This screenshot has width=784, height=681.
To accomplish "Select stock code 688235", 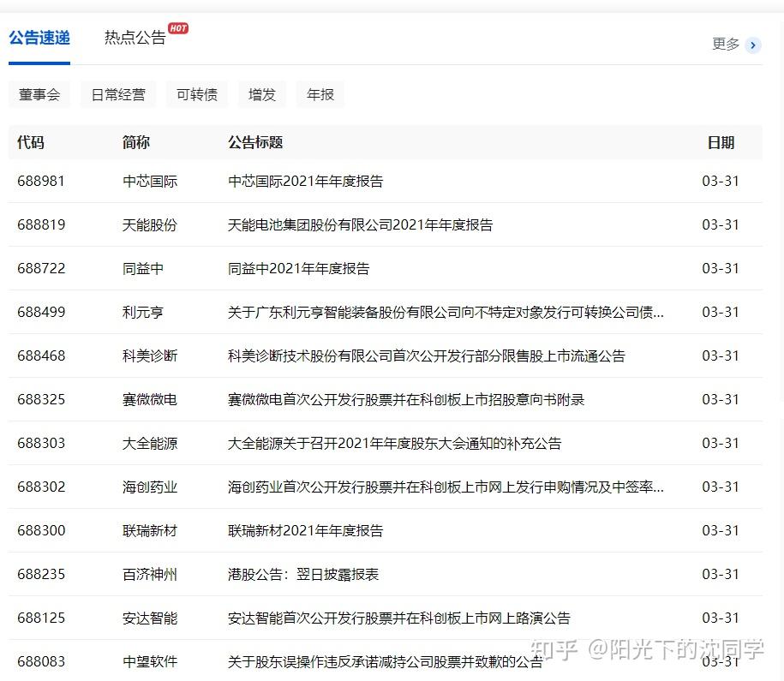I will pyautogui.click(x=41, y=574).
